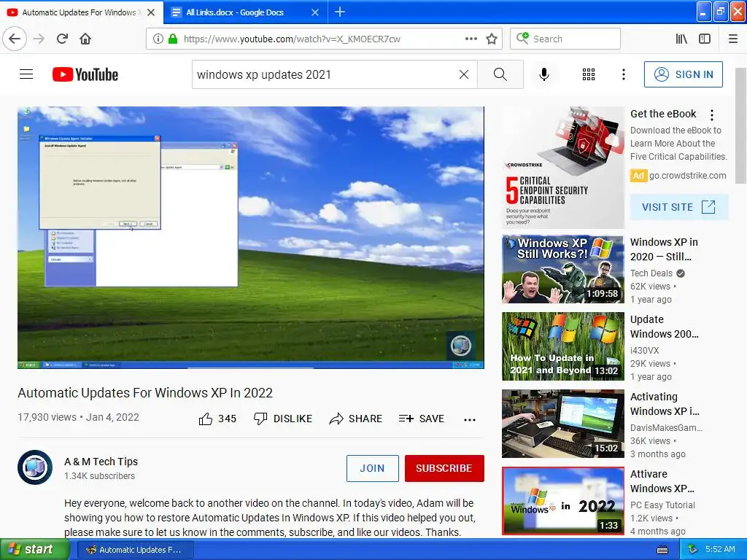
Task: Click the page vertical scrollbar
Action: pyautogui.click(x=740, y=125)
